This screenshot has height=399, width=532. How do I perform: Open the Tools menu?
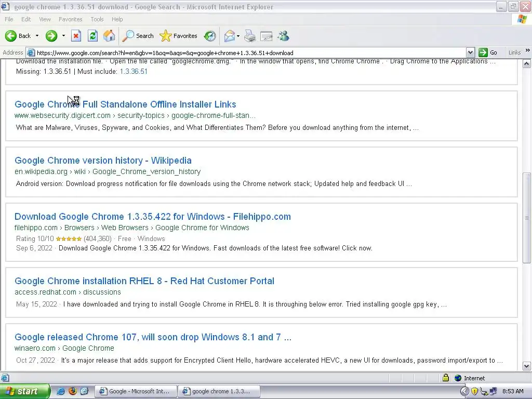(97, 19)
